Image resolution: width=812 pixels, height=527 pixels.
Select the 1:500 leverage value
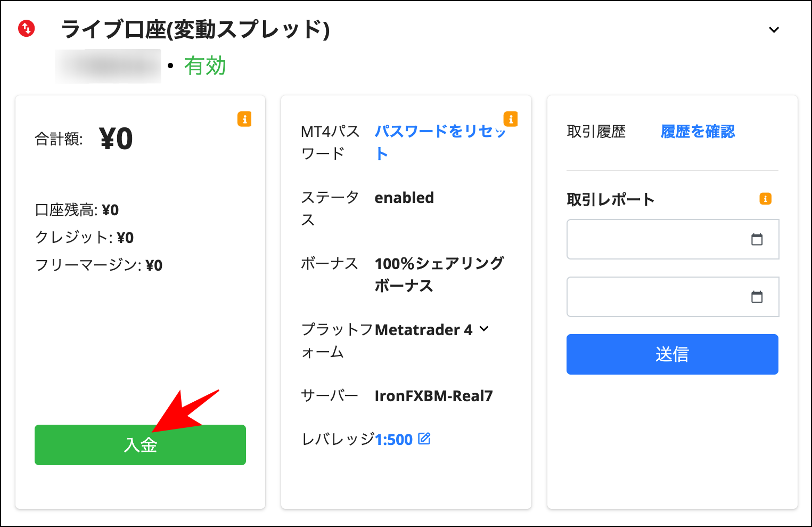coord(393,439)
